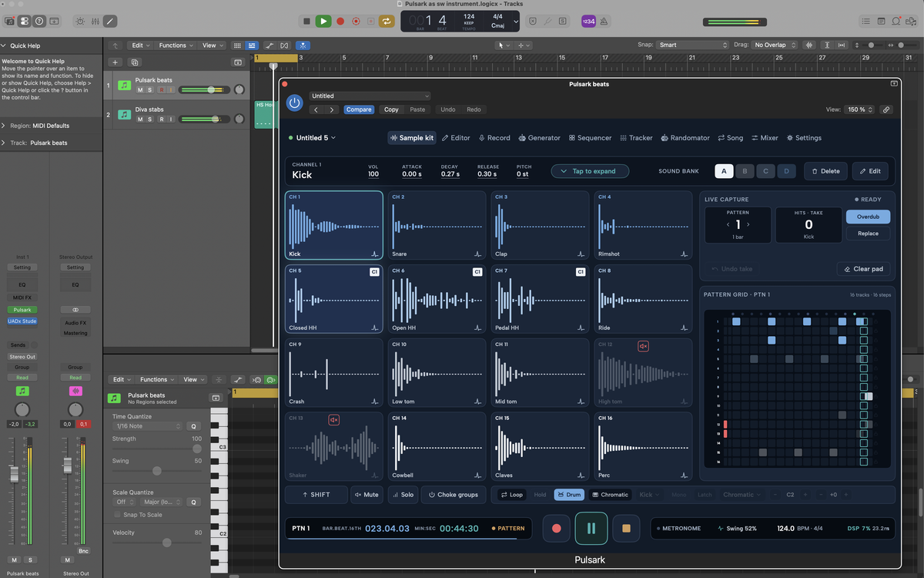
Task: Select sound bank B
Action: (745, 171)
